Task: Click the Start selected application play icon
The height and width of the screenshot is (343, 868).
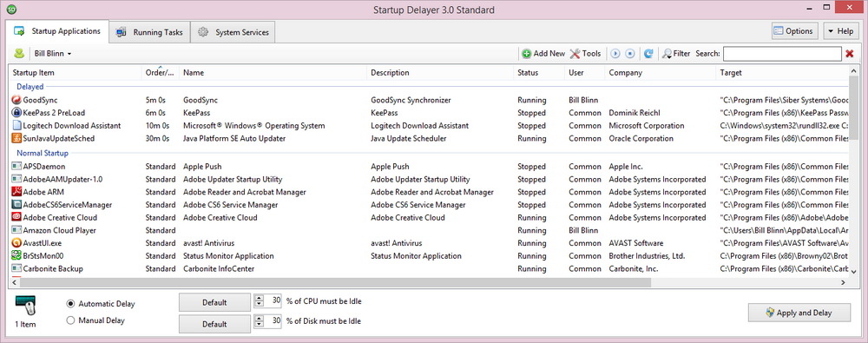Action: click(615, 54)
